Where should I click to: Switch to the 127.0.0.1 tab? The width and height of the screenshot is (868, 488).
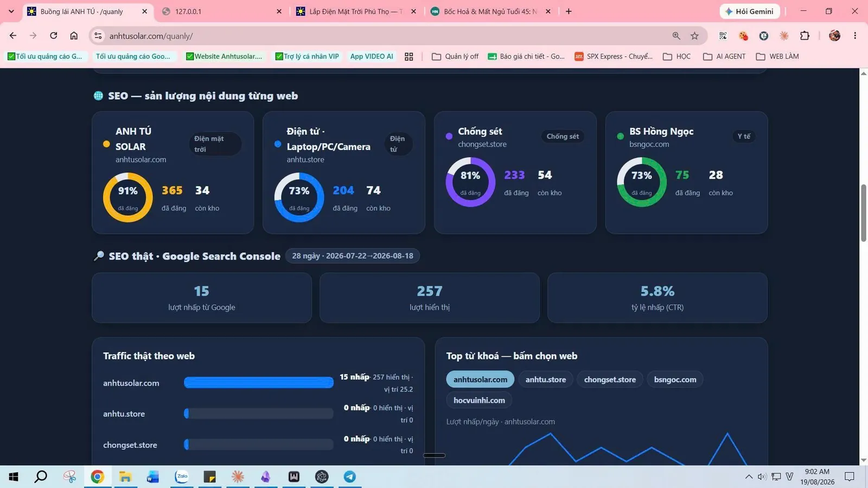pyautogui.click(x=222, y=11)
